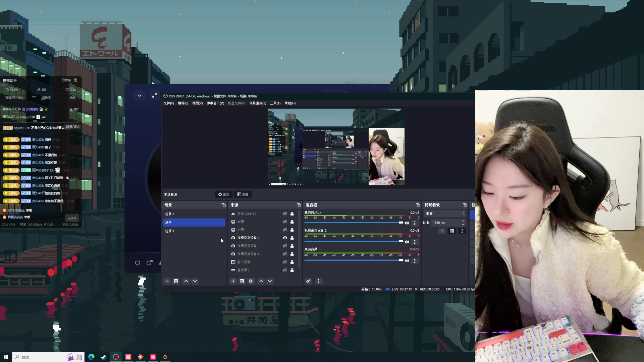Image resolution: width=644 pixels, height=362 pixels.
Task: Open the 停靠窗口(D) menu
Action: point(215,103)
